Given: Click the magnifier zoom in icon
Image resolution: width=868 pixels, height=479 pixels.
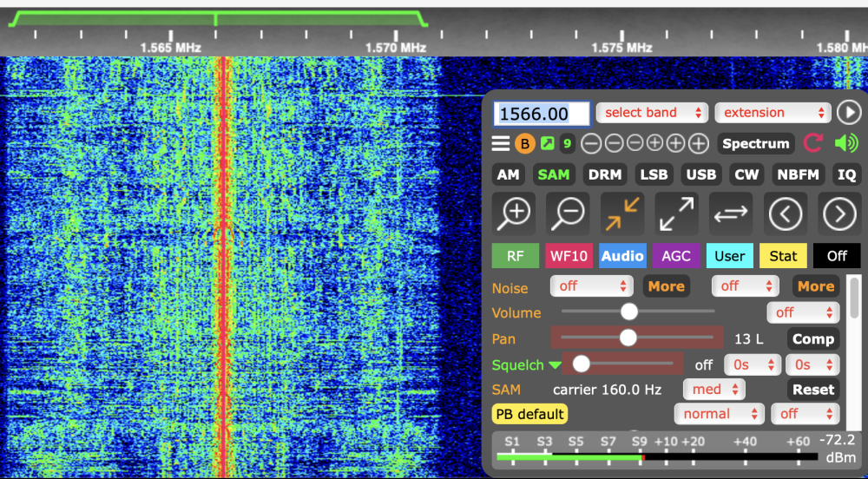Looking at the screenshot, I should [x=514, y=213].
